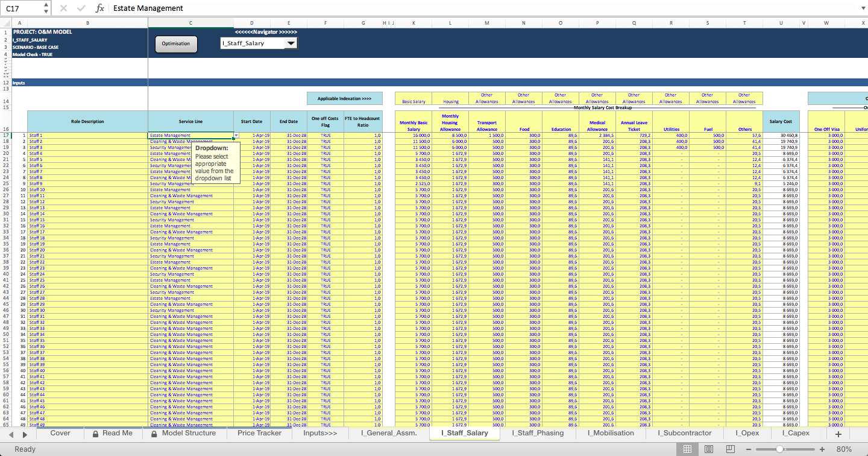Select the 'FTE to Headcount Ratio' header

tap(363, 121)
